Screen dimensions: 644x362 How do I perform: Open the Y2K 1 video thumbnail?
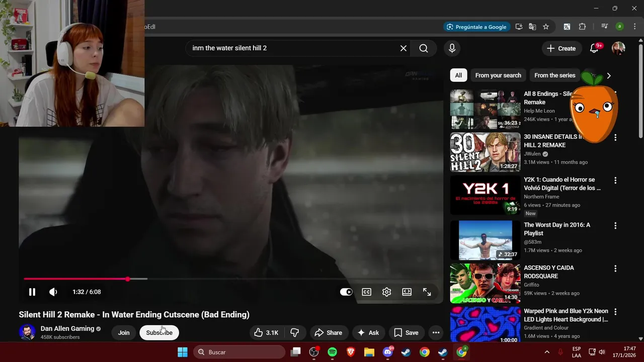tap(485, 196)
